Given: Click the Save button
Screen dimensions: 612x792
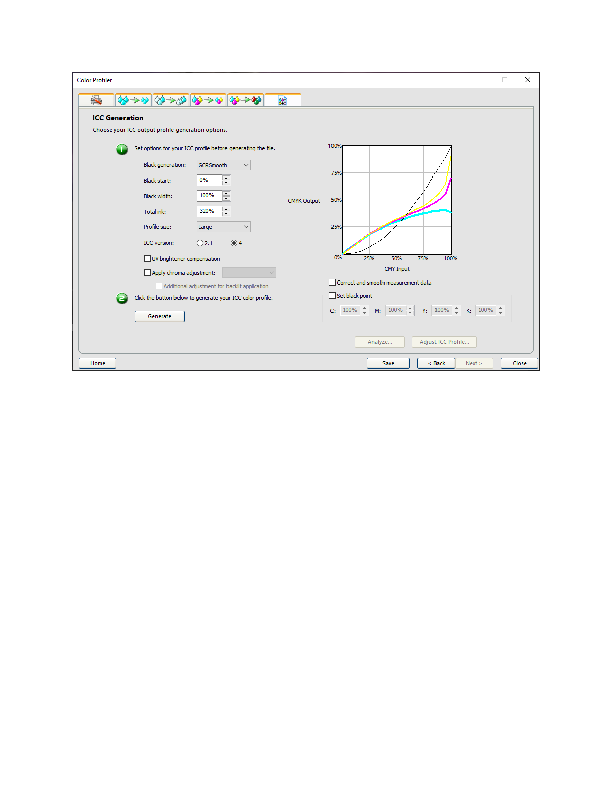Looking at the screenshot, I should coord(388,363).
